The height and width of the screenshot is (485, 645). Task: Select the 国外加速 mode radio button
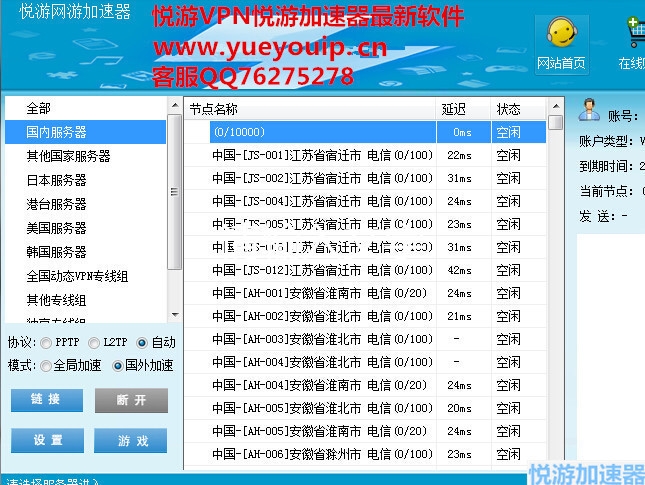[118, 366]
